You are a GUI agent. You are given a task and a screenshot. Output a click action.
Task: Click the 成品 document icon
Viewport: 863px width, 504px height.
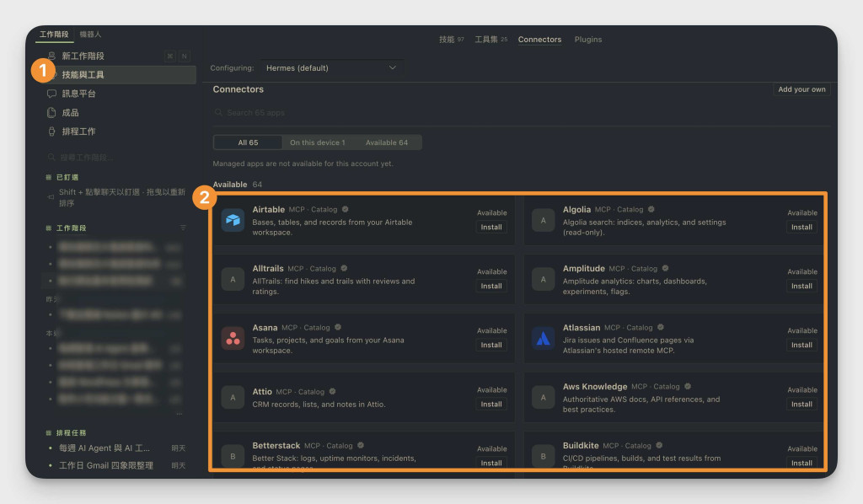pos(51,112)
